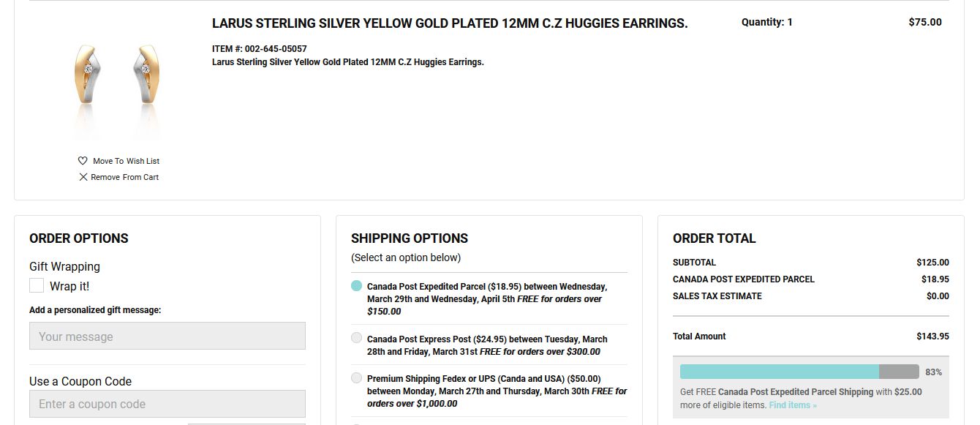Choose Canada Post Express Post shipping radio

click(x=356, y=337)
